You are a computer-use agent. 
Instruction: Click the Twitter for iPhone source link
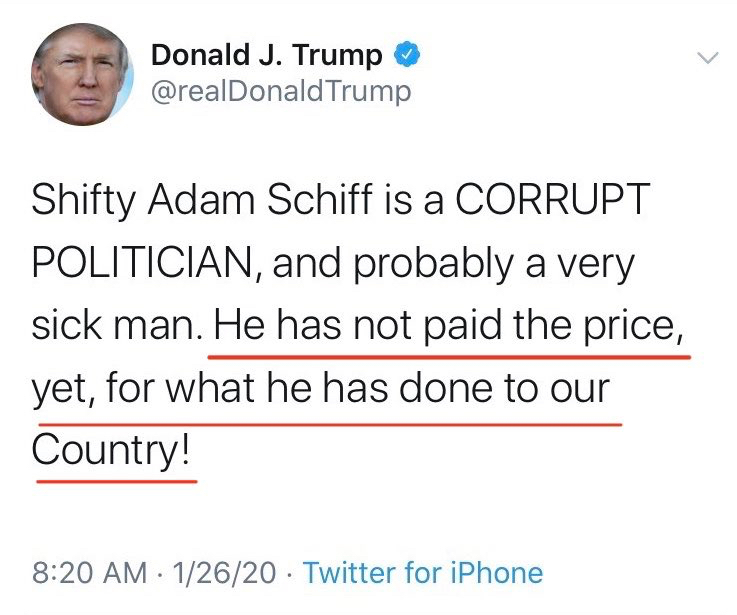(423, 573)
